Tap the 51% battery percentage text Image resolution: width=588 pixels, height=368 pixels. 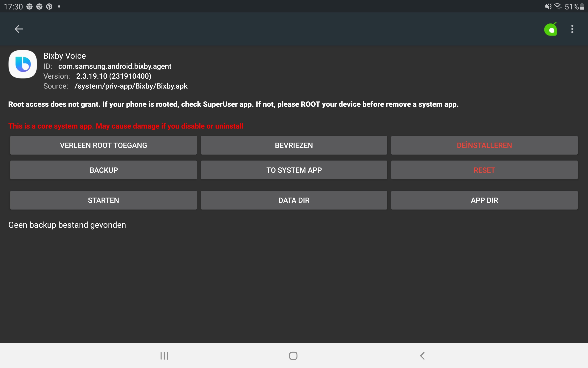point(572,7)
